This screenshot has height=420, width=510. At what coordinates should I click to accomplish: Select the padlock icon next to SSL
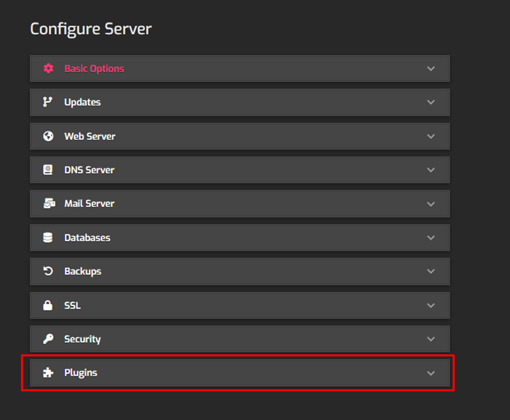[x=48, y=305]
